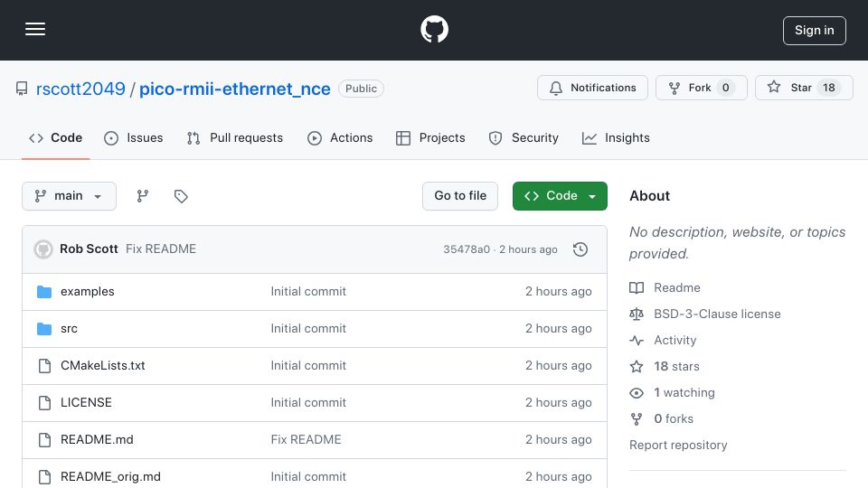Expand the main branch dropdown
The image size is (868, 488).
click(70, 196)
